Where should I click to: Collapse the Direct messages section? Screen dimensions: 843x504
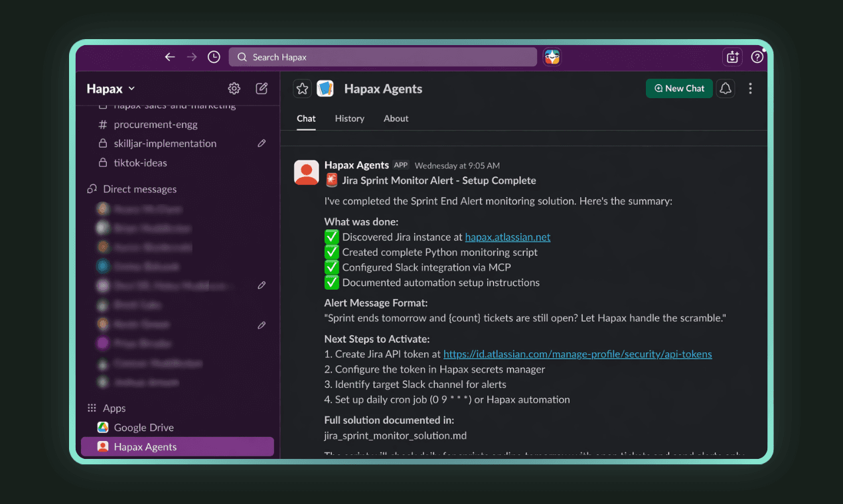point(139,189)
